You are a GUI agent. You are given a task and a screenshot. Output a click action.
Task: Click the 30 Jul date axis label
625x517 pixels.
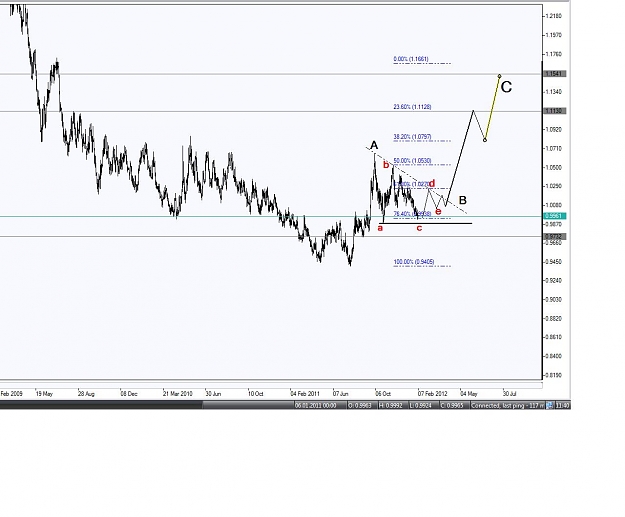[x=510, y=394]
